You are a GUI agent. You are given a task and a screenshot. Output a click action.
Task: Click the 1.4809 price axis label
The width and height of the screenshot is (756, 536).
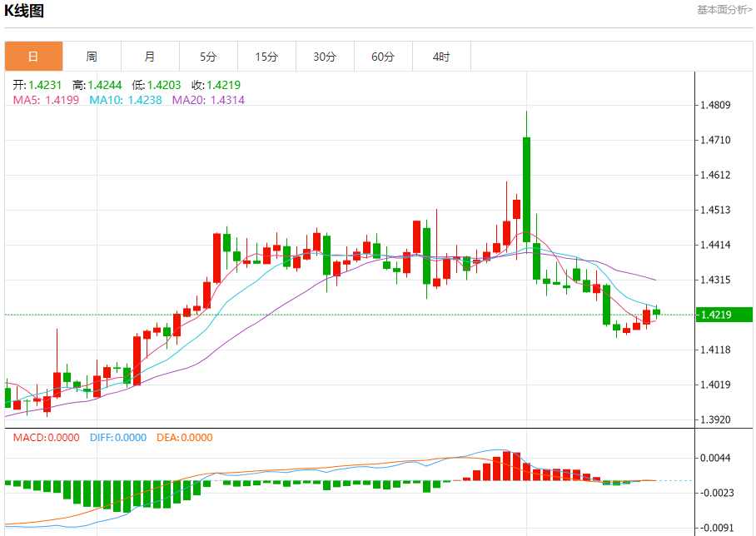[715, 105]
